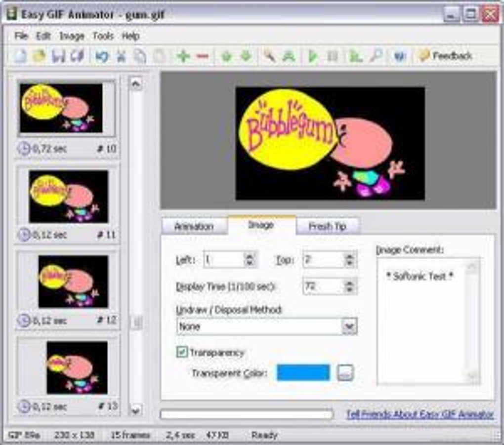The image size is (504, 445).
Task: Click the Undo arrow icon
Action: pos(102,56)
